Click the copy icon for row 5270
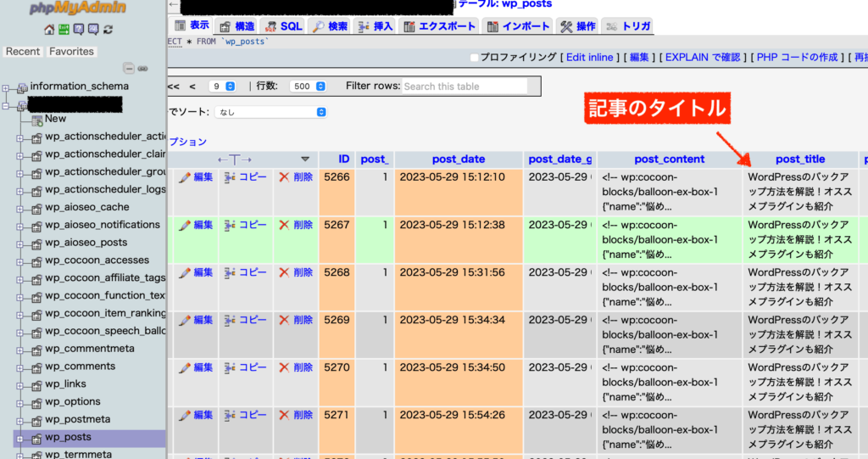The width and height of the screenshot is (868, 459). (230, 367)
